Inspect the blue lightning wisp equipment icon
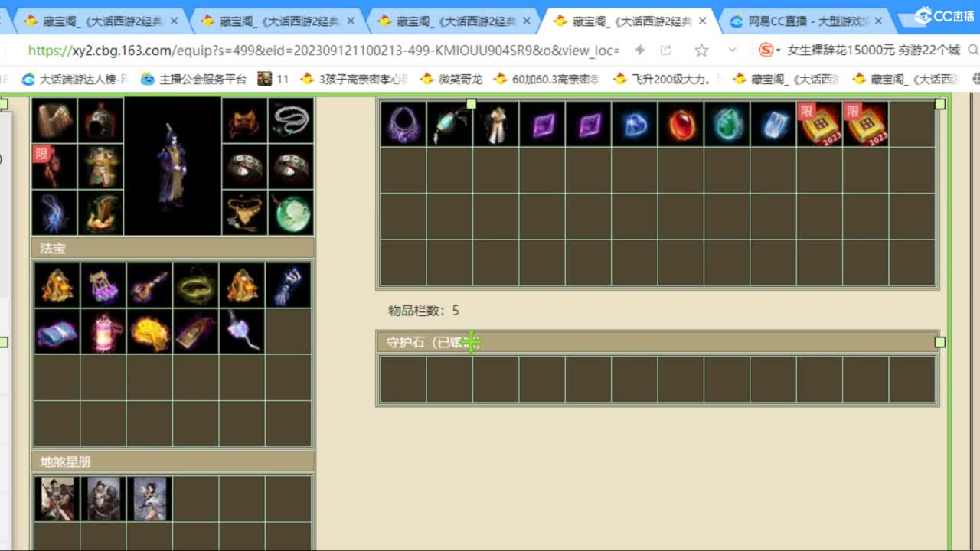The width and height of the screenshot is (980, 551). tap(54, 212)
